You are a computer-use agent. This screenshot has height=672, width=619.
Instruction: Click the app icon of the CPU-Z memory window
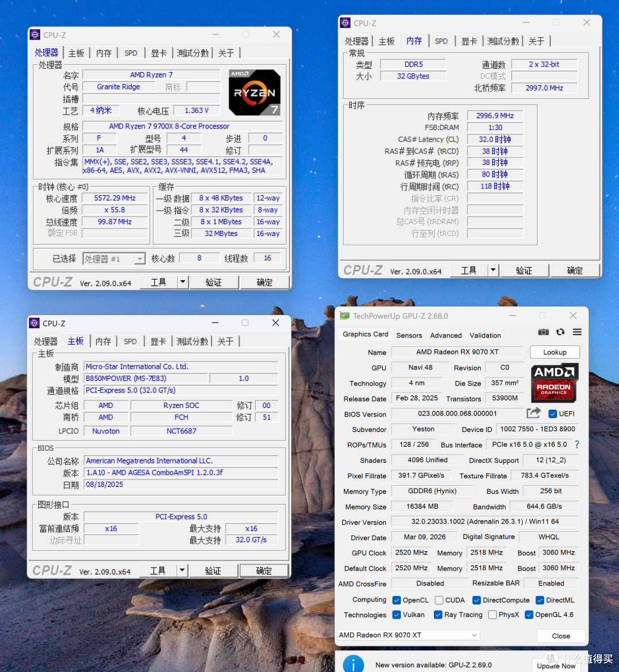345,23
